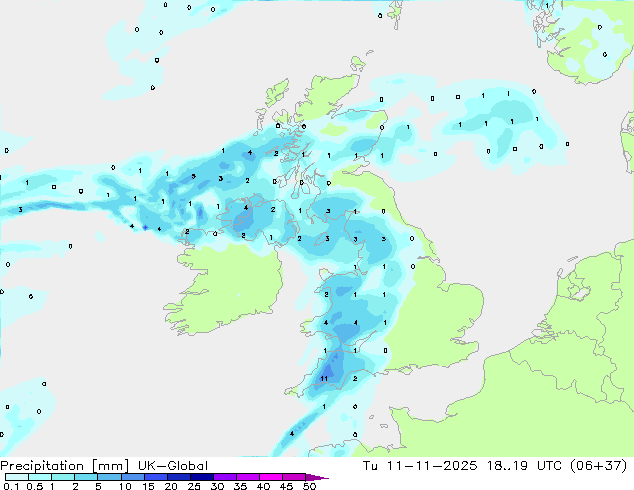Pick the 15–20 mm legend color box
This screenshot has width=634, height=490.
click(x=156, y=477)
